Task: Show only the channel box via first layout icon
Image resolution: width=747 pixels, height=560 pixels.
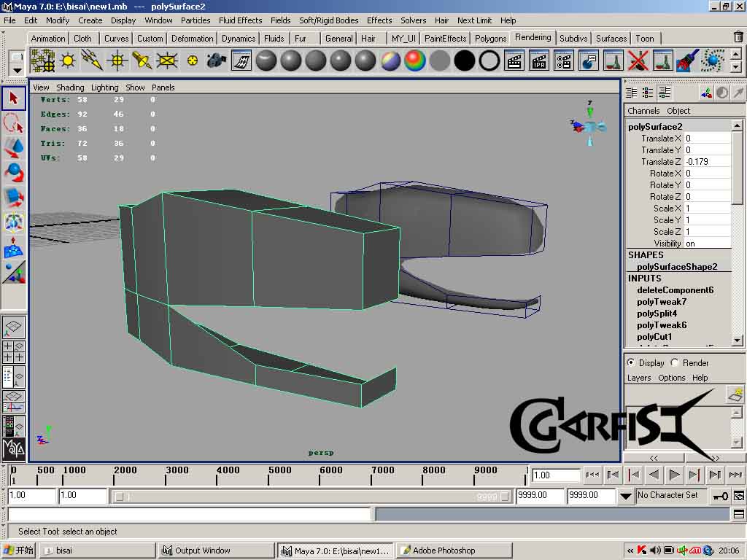Action: [x=632, y=93]
